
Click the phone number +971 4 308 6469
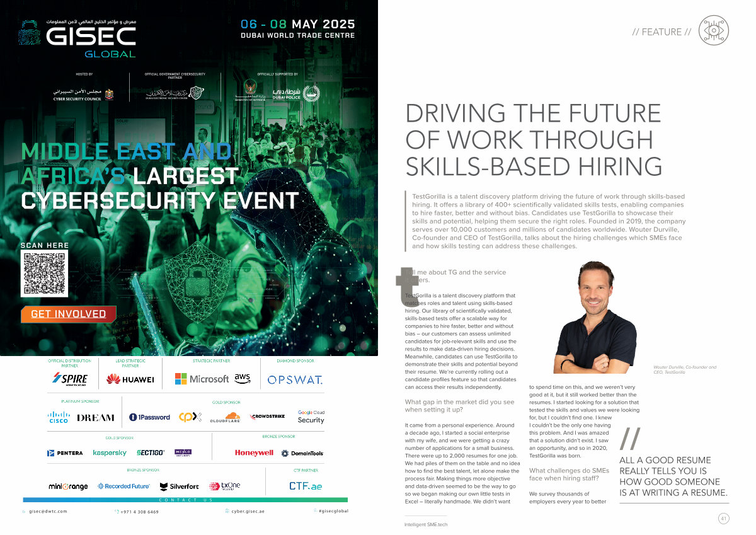pyautogui.click(x=139, y=512)
